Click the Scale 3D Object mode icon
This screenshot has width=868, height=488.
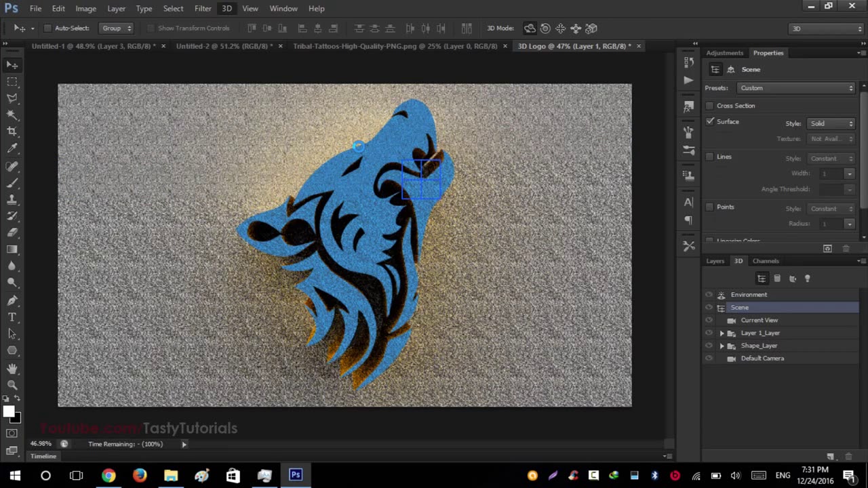(591, 28)
